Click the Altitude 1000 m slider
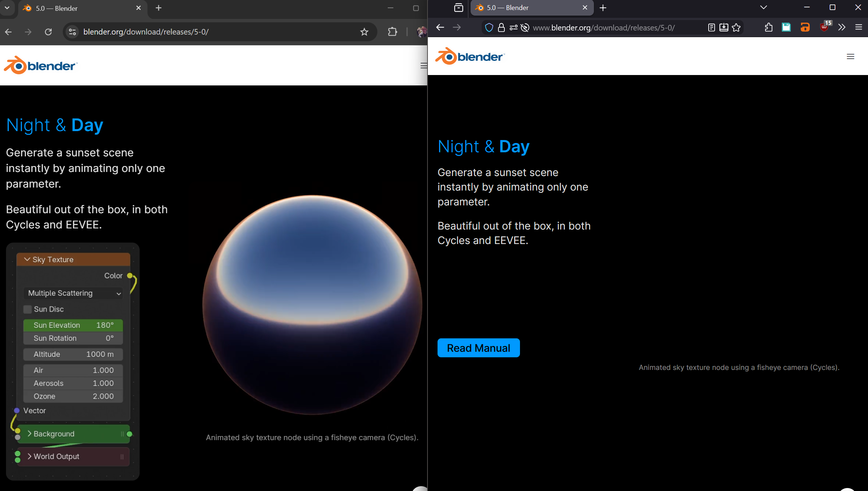The height and width of the screenshot is (491, 868). coord(73,354)
